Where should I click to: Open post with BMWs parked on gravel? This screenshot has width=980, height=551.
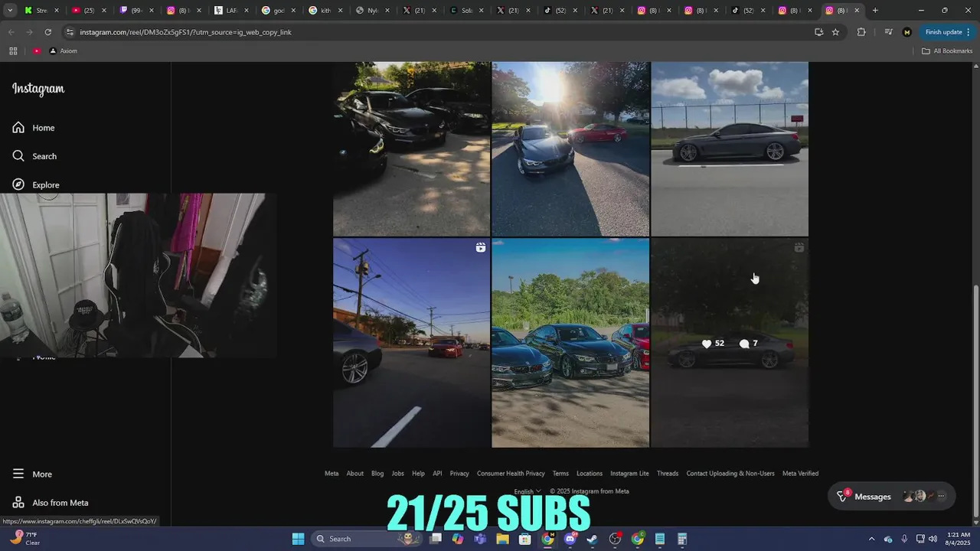570,343
